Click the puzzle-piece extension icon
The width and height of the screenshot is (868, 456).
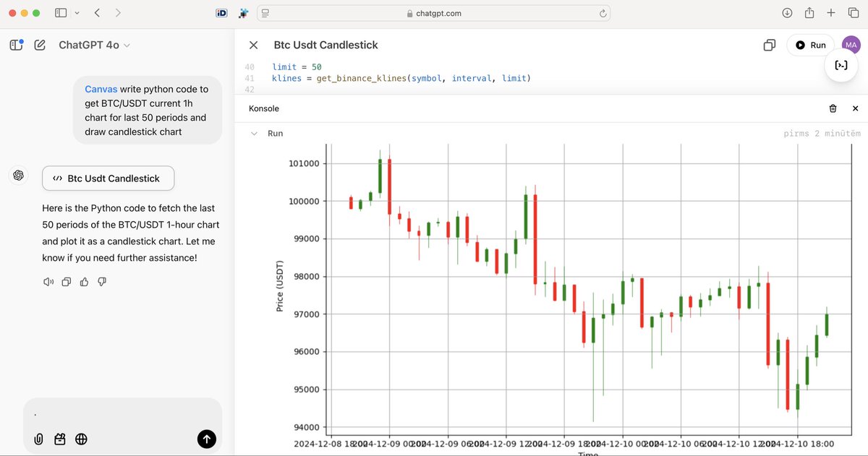[242, 13]
